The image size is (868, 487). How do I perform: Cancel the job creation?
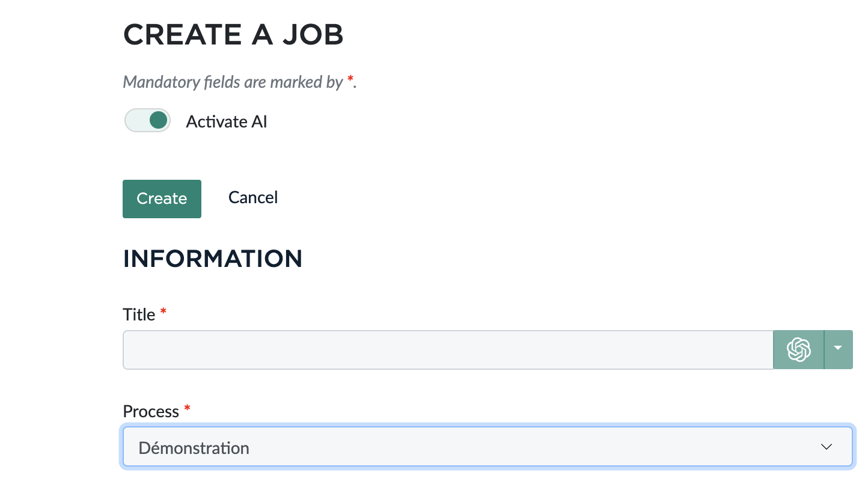(x=252, y=198)
